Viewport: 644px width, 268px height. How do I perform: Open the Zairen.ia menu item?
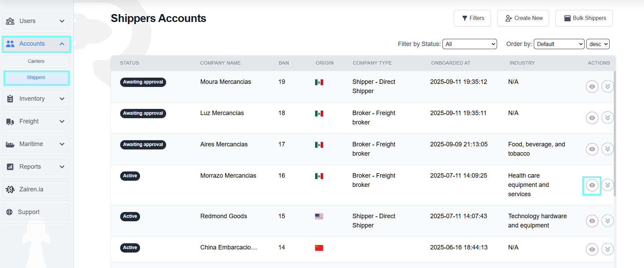pyautogui.click(x=36, y=190)
